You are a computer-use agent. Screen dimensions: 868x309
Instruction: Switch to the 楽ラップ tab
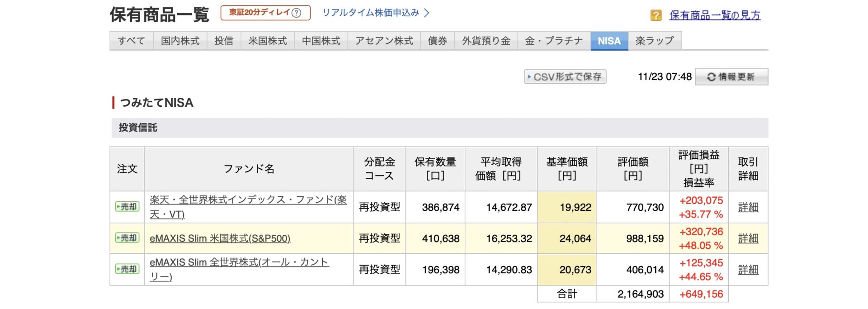[x=655, y=41]
